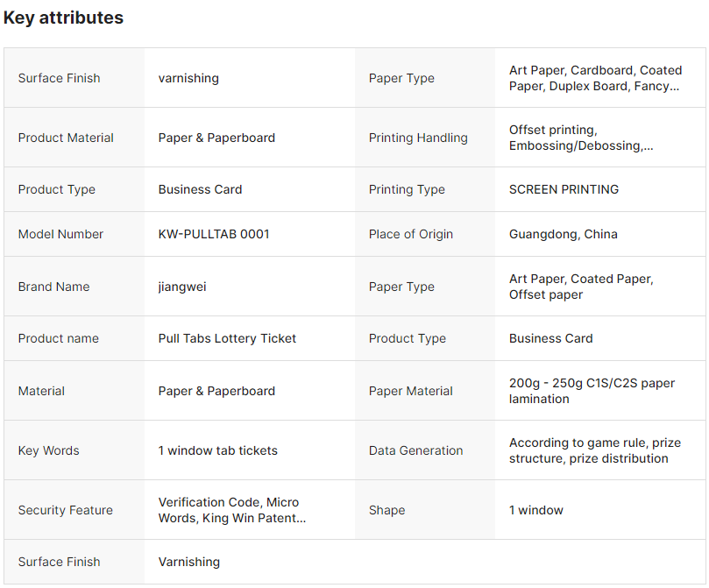
Task: Expand the truncated "Art Paper, Cardboard, Coated" value
Action: (594, 78)
